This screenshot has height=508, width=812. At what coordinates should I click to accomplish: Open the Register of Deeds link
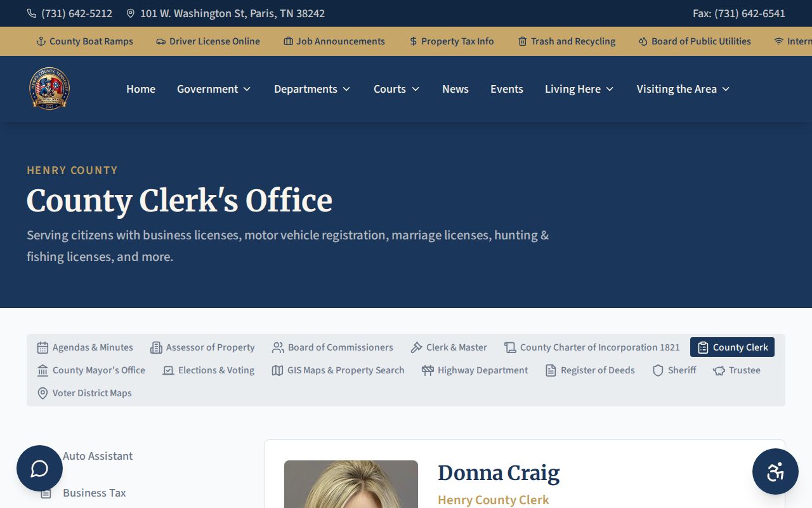click(x=590, y=370)
